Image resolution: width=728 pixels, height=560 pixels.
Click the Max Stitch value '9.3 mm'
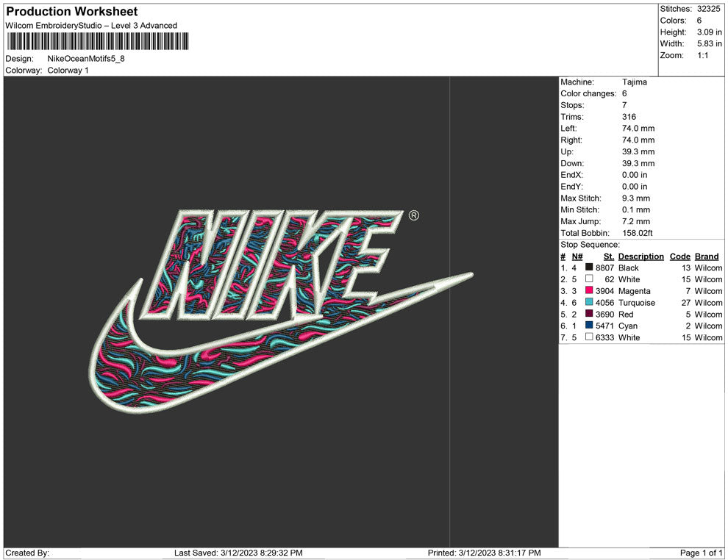(x=636, y=198)
